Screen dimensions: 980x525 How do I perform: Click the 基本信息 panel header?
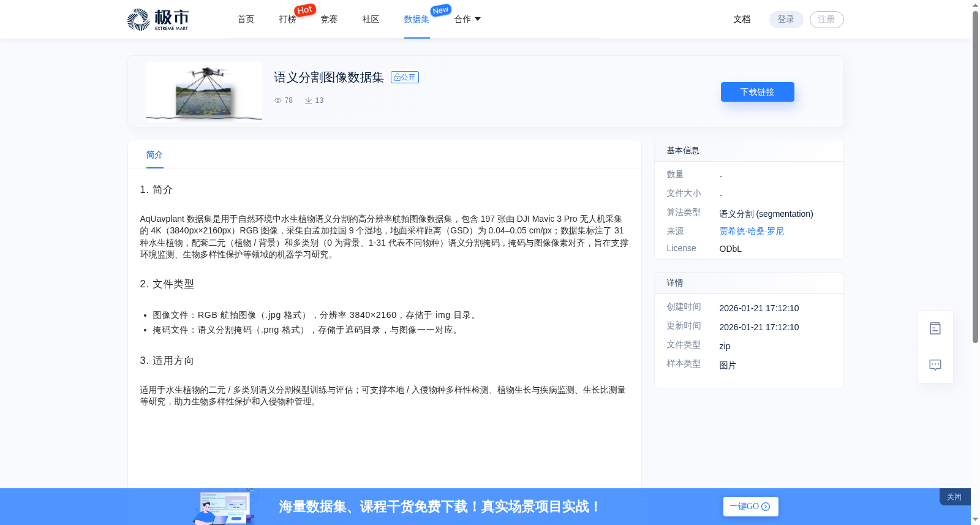pyautogui.click(x=749, y=151)
